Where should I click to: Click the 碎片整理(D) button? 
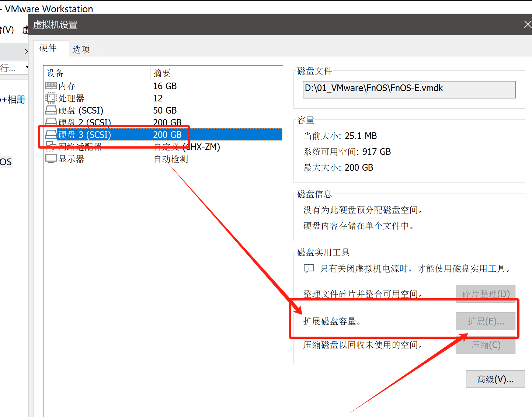click(x=486, y=294)
